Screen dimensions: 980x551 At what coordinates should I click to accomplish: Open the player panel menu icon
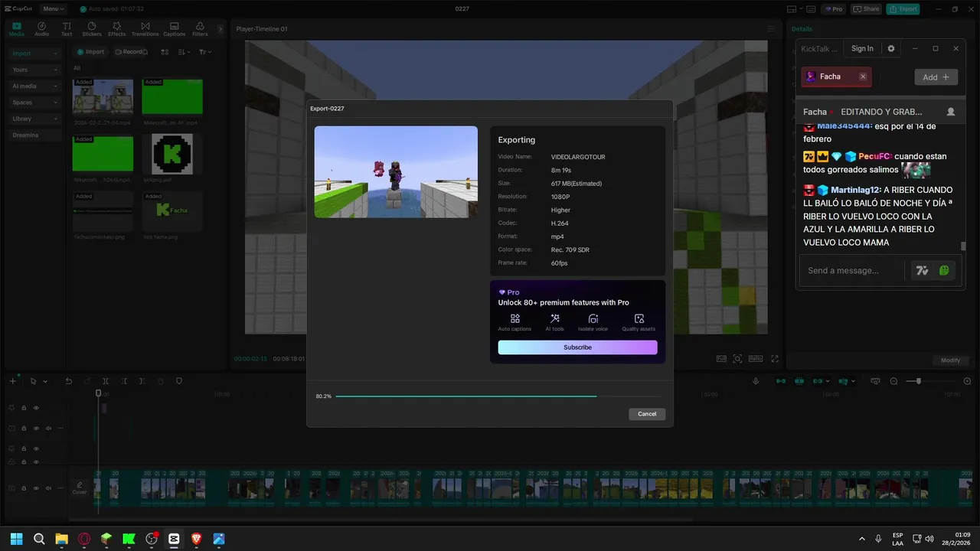coord(771,29)
